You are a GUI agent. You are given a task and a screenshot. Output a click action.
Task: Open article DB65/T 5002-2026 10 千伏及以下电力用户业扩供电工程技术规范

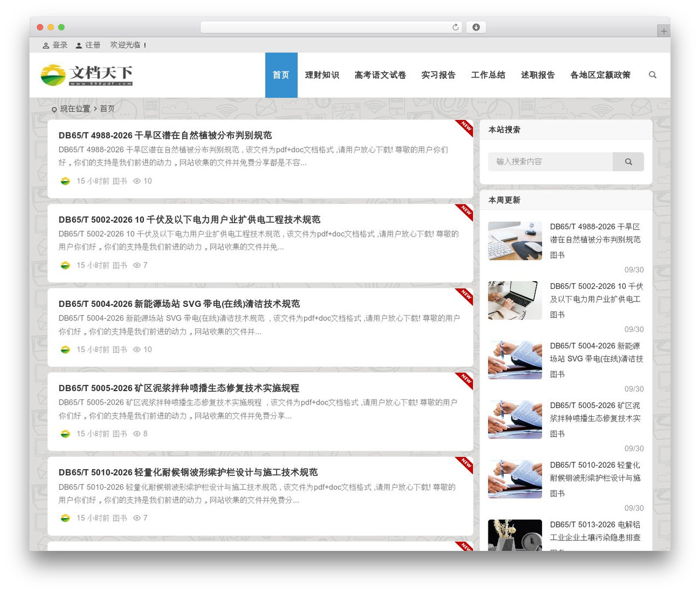189,219
